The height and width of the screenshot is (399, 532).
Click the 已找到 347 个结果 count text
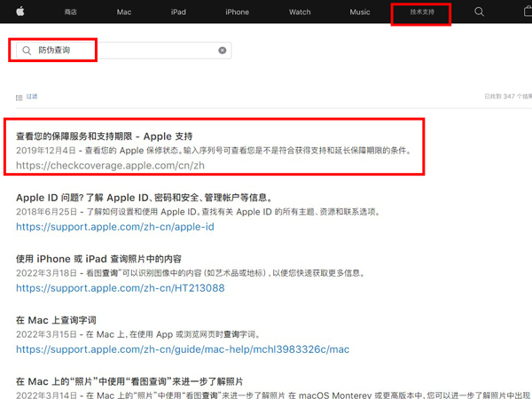[x=508, y=97]
